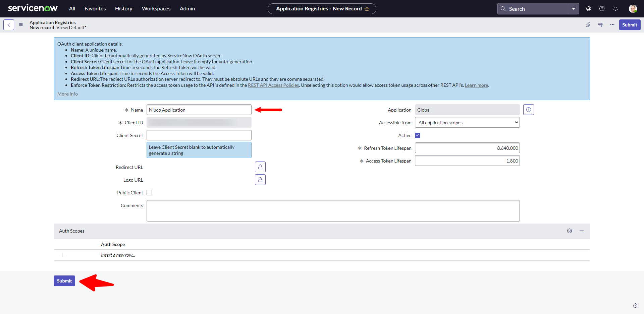Viewport: 644px width, 314px height.
Task: Click the bottom Submit button
Action: tap(64, 281)
